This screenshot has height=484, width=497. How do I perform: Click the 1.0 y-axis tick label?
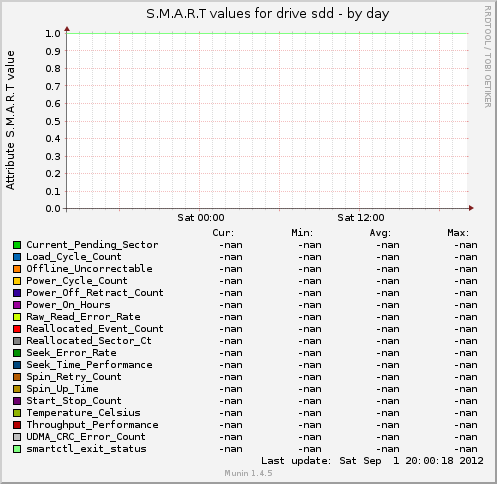(x=53, y=34)
